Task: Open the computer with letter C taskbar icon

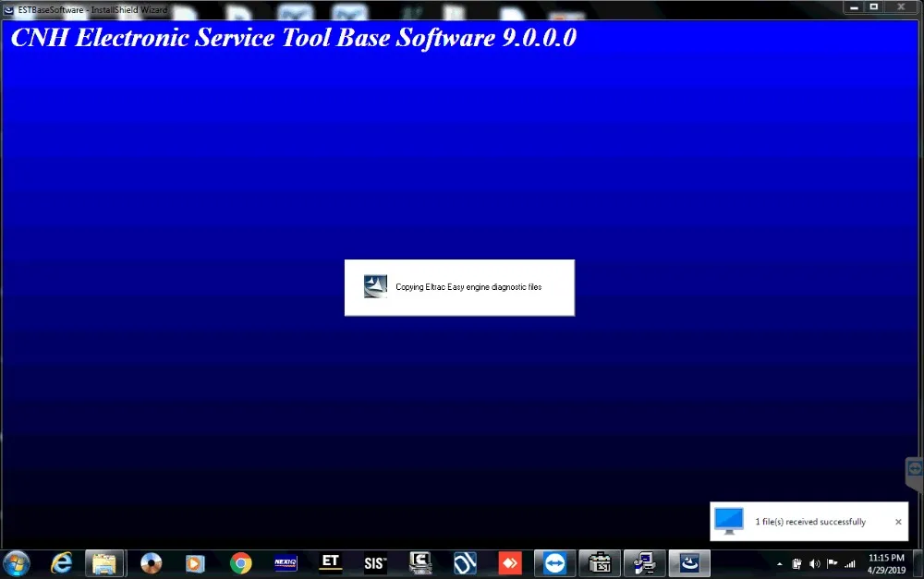Action: (420, 563)
